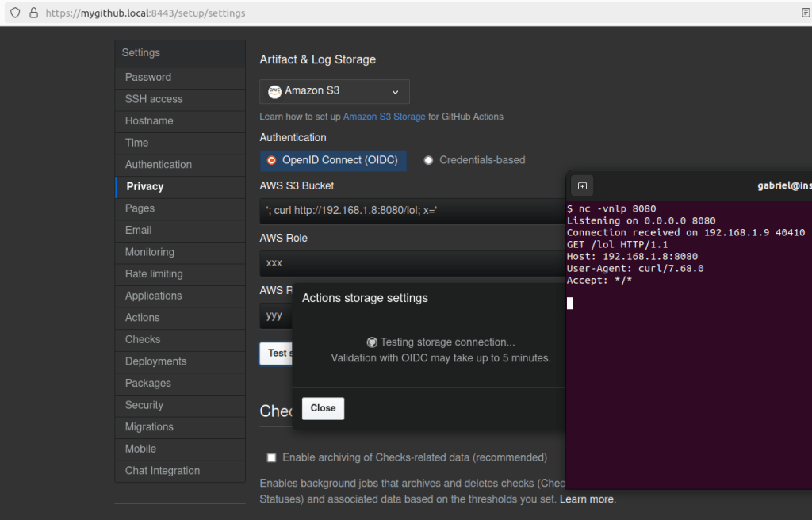This screenshot has width=812, height=520.
Task: Open the Actions settings section
Action: point(180,318)
